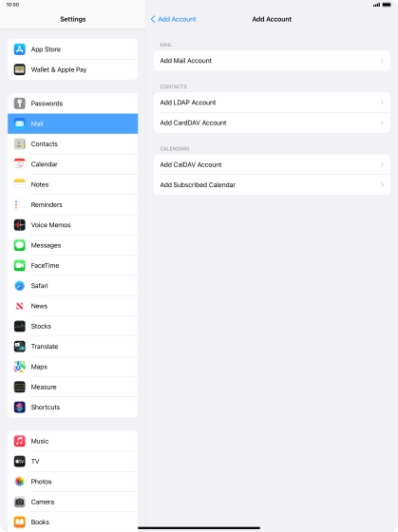Open the Safari compass icon
This screenshot has width=398, height=532.
click(20, 286)
